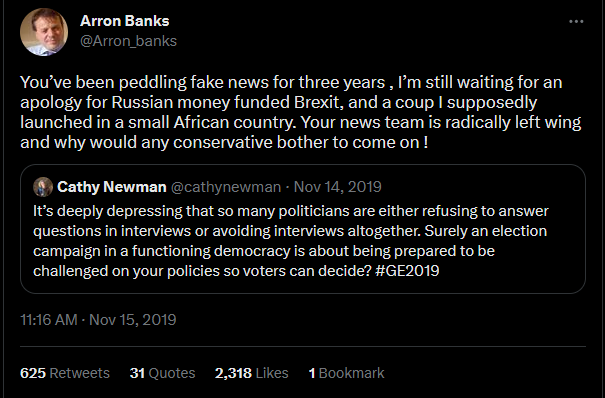This screenshot has width=605, height=398.
Task: Open the Nov 14, 2019 quoted tweet date
Action: tap(338, 187)
